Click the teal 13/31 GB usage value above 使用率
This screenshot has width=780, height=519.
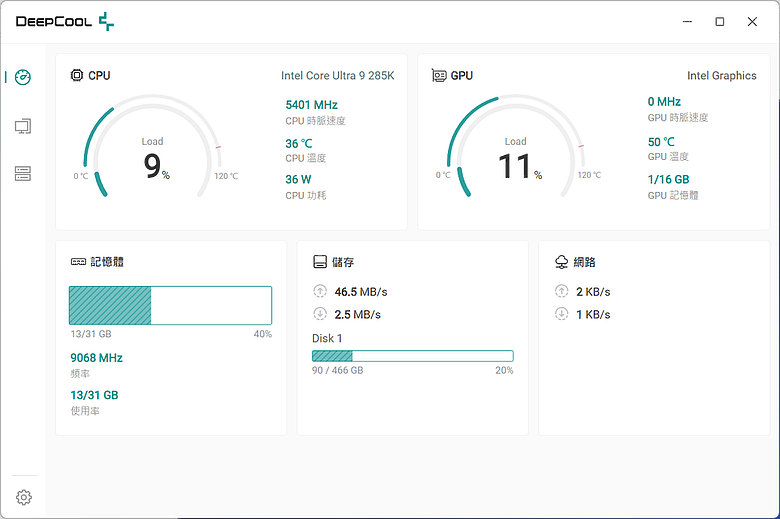[x=94, y=395]
